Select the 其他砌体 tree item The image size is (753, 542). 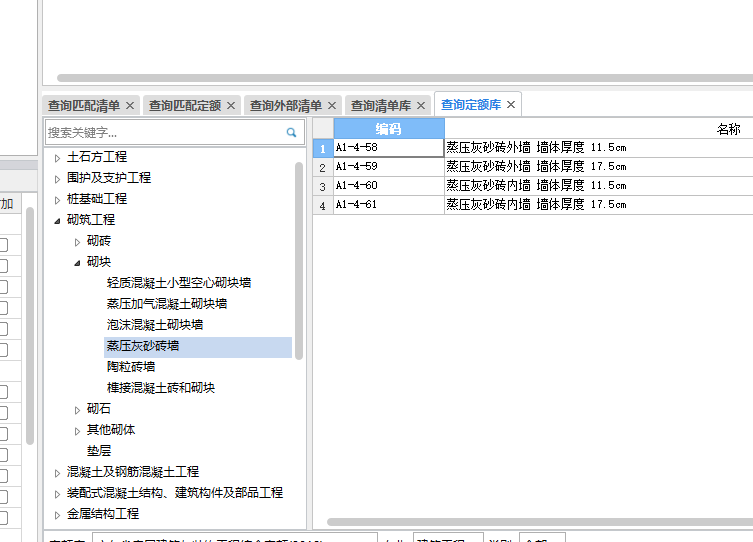[x=111, y=430]
